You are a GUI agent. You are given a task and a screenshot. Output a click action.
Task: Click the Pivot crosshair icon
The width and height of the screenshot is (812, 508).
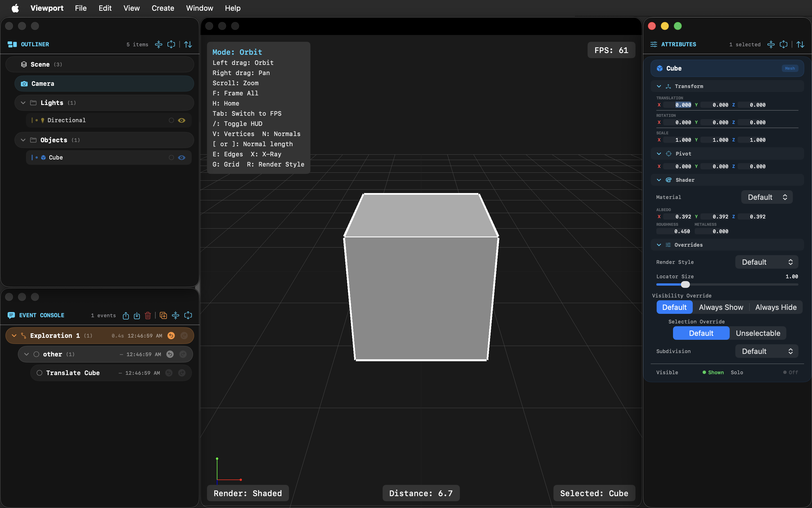click(x=669, y=154)
